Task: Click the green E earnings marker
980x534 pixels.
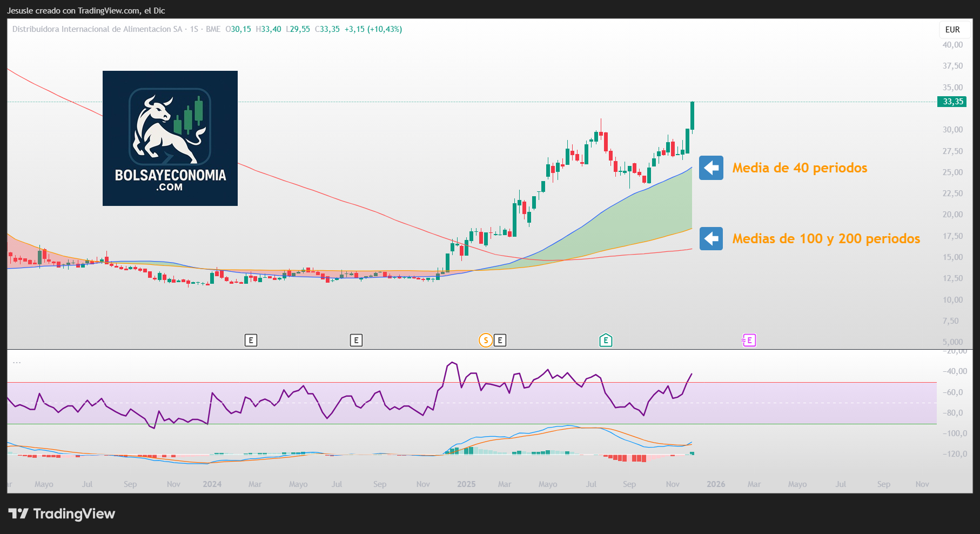Action: (x=606, y=341)
